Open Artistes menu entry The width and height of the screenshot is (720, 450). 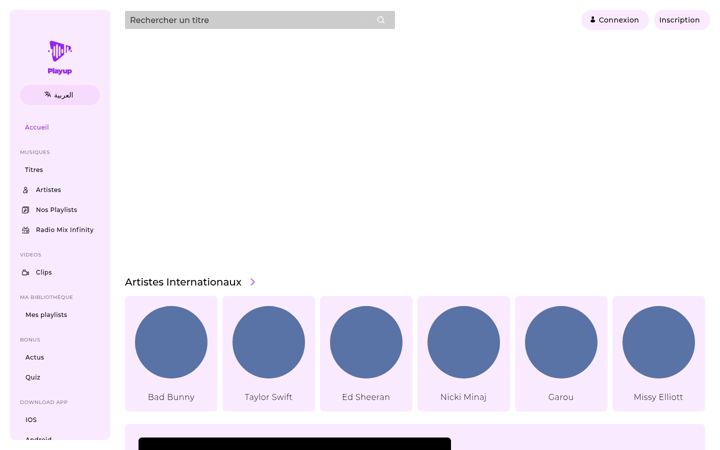point(48,190)
